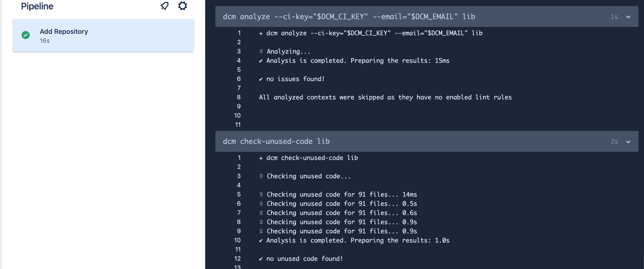Click '+ dcm check-unused-code lib' log line
The image size is (644, 269).
[x=309, y=158]
